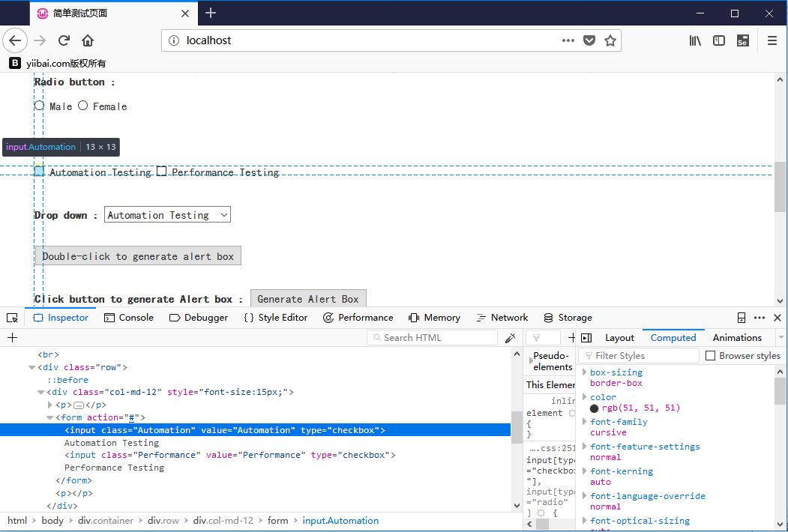Open the browser home page

(x=88, y=40)
